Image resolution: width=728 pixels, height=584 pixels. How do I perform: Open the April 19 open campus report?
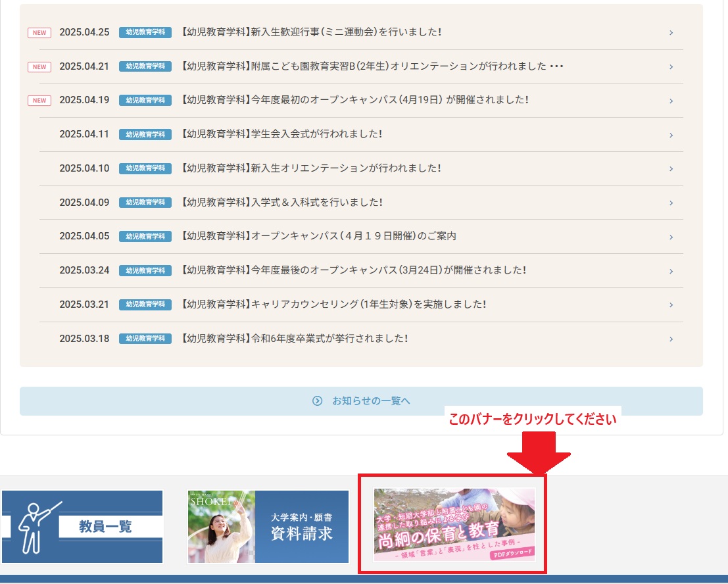point(354,101)
